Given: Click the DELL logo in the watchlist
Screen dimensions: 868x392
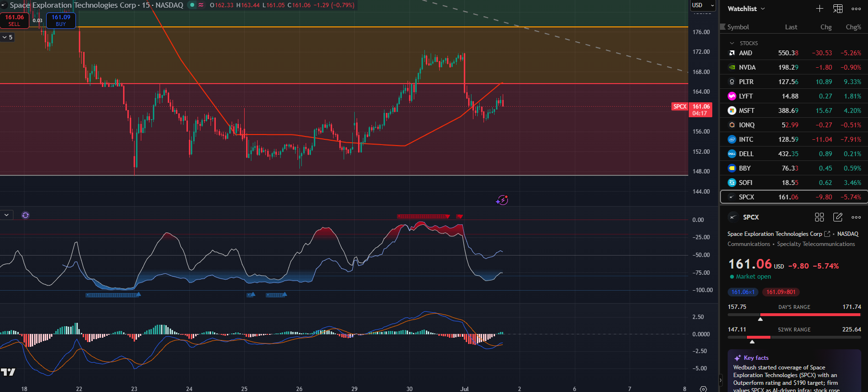Looking at the screenshot, I should click(x=732, y=154).
